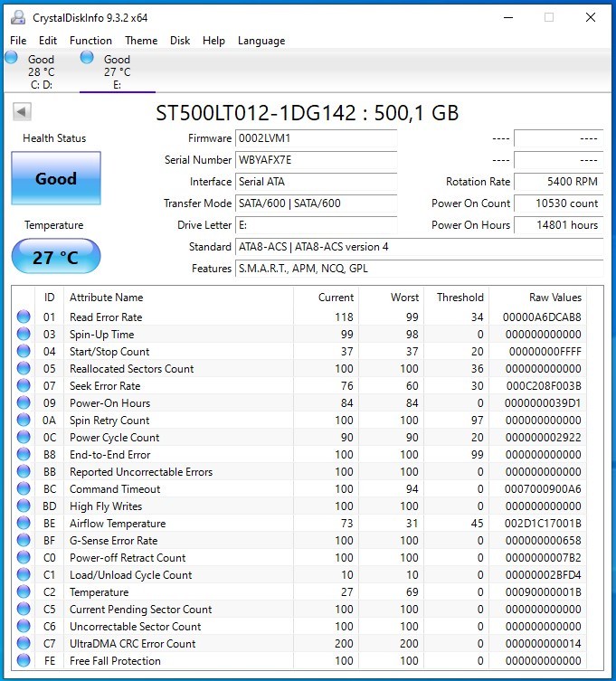Click status orb for Seek Error Rate
Viewport: 616px width, 681px height.
(24, 385)
